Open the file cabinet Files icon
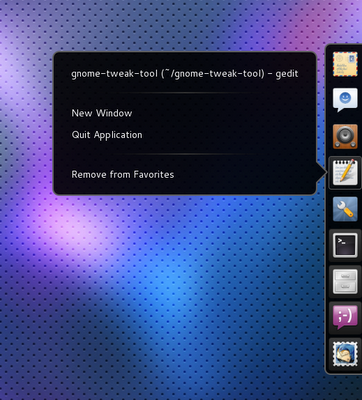 click(x=345, y=281)
